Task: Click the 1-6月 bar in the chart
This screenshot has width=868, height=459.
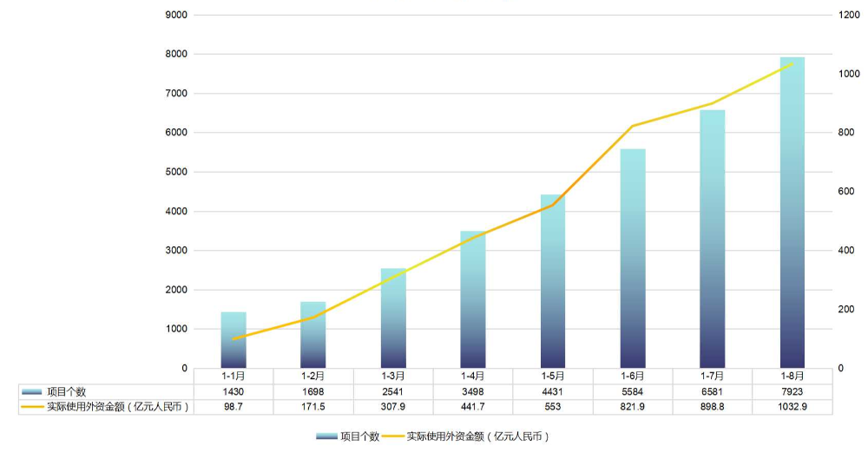Action: (633, 260)
